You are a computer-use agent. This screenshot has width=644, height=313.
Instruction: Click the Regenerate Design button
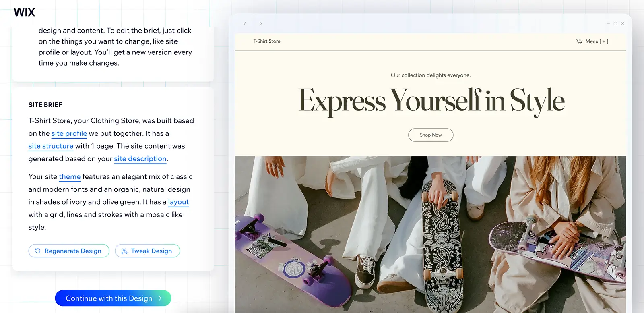69,251
